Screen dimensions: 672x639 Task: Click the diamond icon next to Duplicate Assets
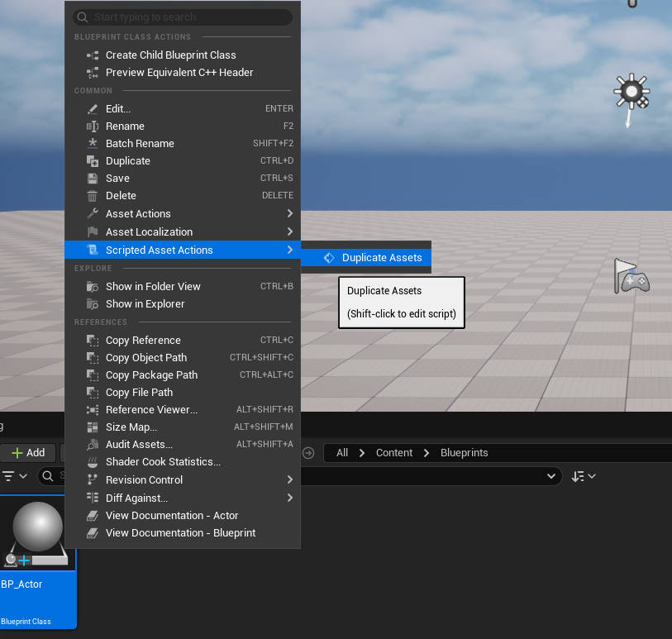click(x=329, y=258)
